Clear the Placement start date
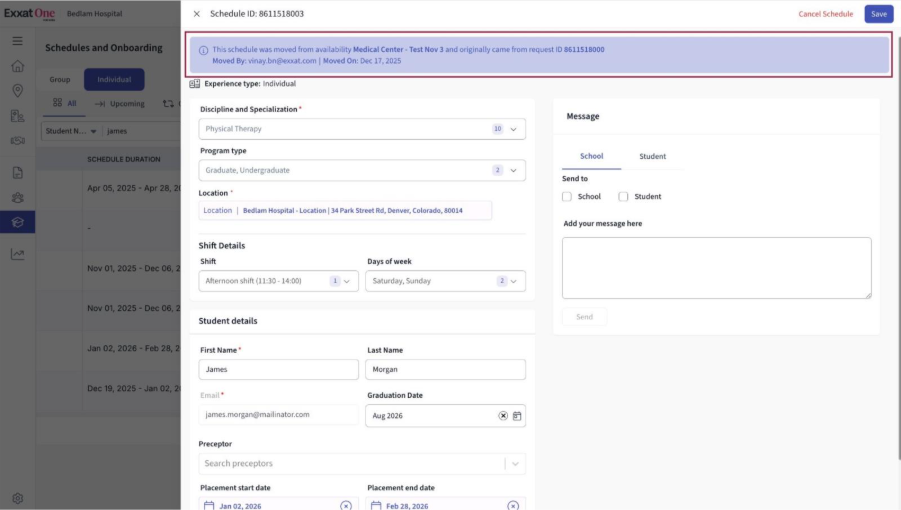The height and width of the screenshot is (510, 901). pos(346,505)
